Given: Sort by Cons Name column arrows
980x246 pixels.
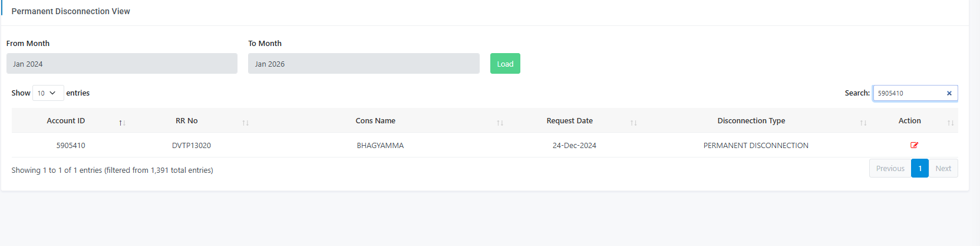Looking at the screenshot, I should point(500,123).
